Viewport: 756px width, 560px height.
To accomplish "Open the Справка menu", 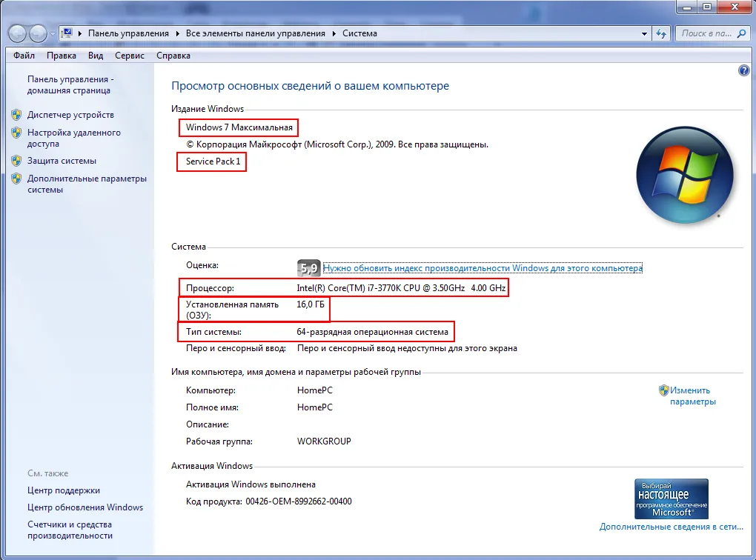I will coord(173,56).
